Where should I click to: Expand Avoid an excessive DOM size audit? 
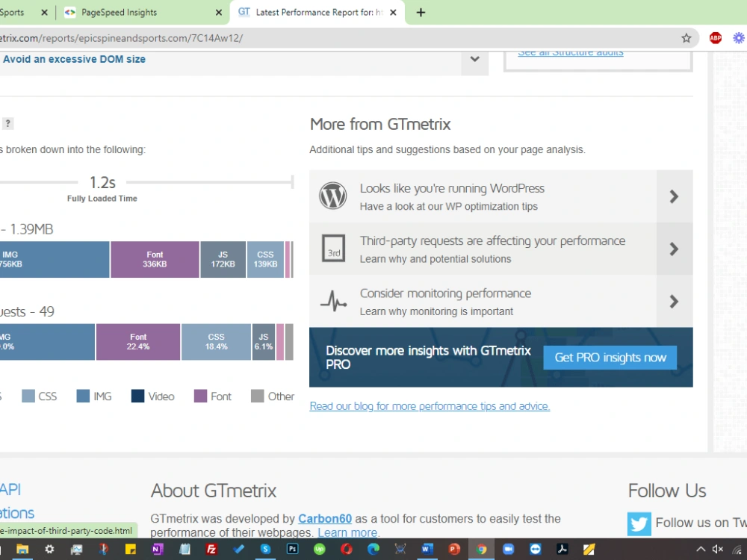click(x=474, y=60)
